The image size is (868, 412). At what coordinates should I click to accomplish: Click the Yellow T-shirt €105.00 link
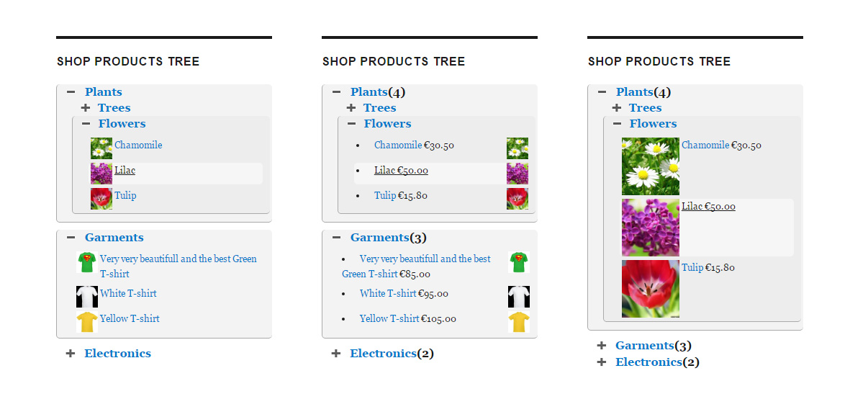point(408,319)
